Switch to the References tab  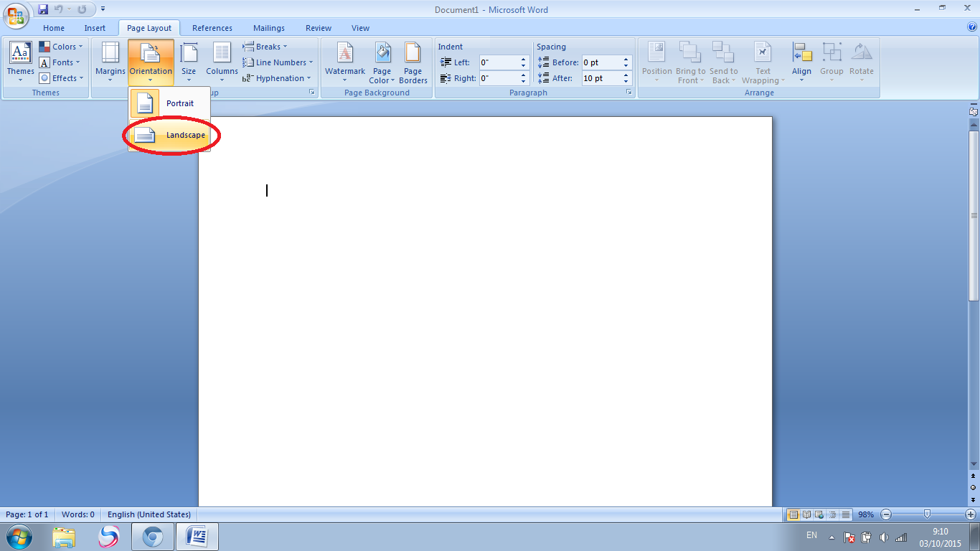pyautogui.click(x=212, y=28)
